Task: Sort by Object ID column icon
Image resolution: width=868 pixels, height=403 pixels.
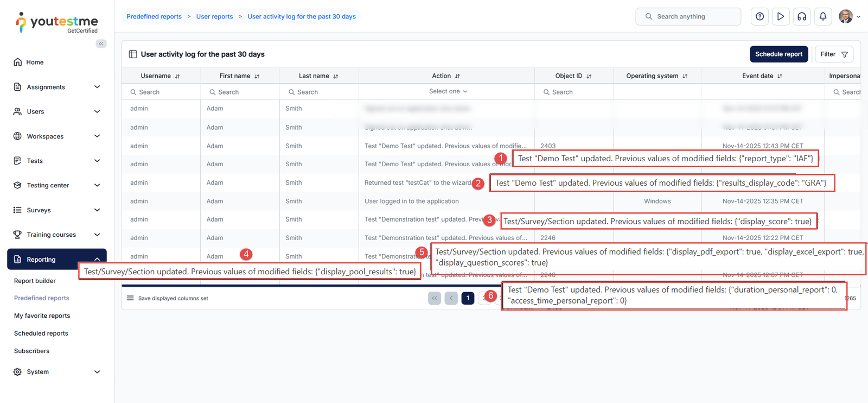Action: point(589,77)
